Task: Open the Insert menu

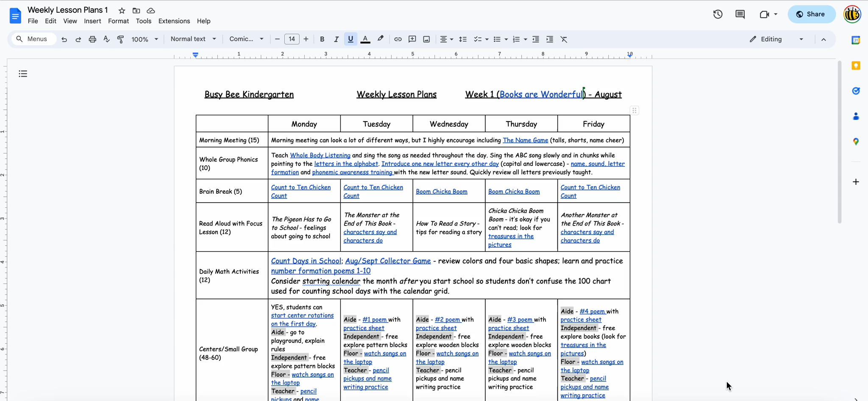Action: tap(92, 21)
